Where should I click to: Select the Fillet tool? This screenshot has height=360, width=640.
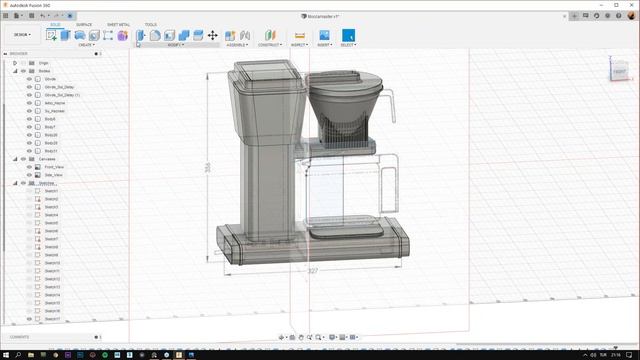point(155,36)
